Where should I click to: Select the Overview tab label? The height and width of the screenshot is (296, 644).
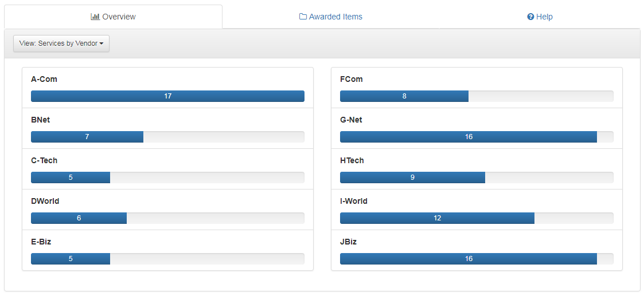coord(119,17)
